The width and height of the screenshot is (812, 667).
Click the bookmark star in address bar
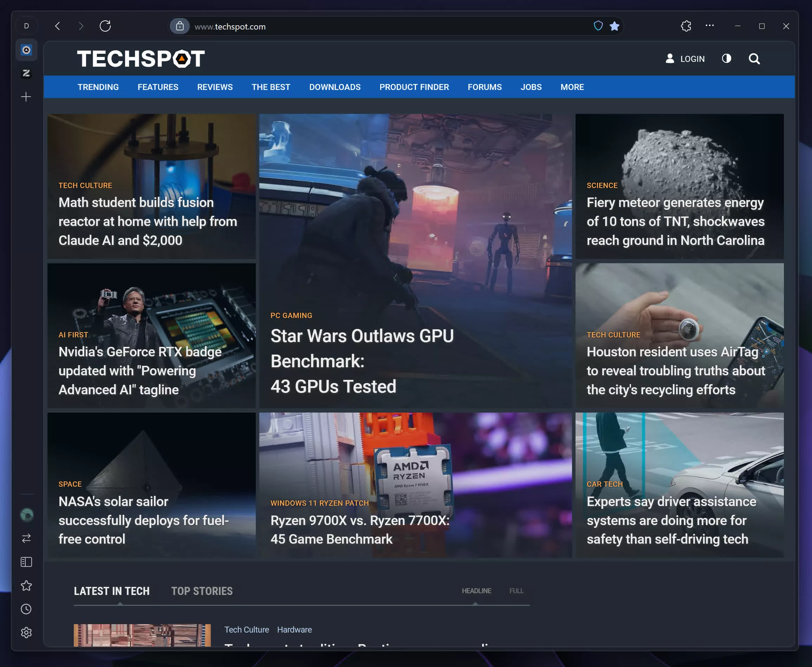pos(615,26)
